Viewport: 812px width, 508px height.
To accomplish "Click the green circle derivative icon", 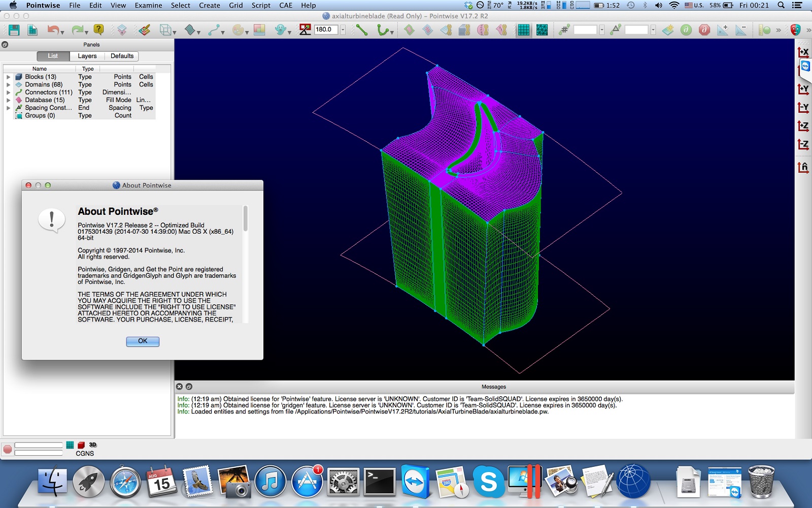I will [686, 30].
